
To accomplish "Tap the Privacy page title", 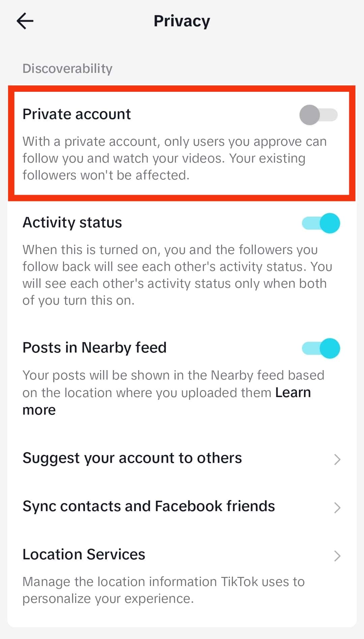I will 182,21.
